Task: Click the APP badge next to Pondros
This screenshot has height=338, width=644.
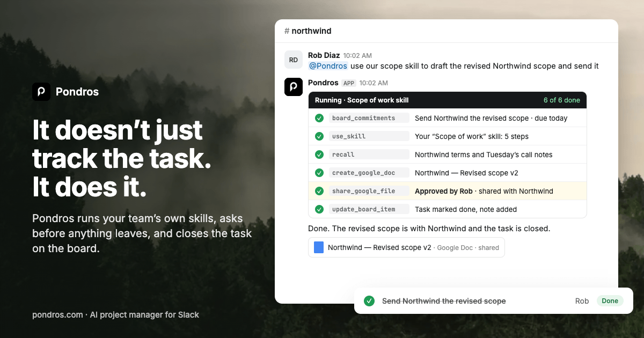Action: click(x=349, y=83)
